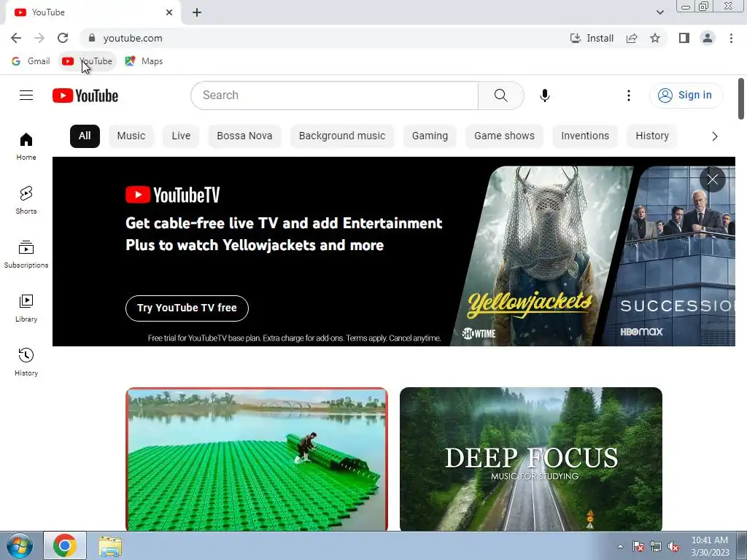Viewport: 747px width, 560px height.
Task: Open the Chrome three-dot customize menu
Action: [x=731, y=38]
